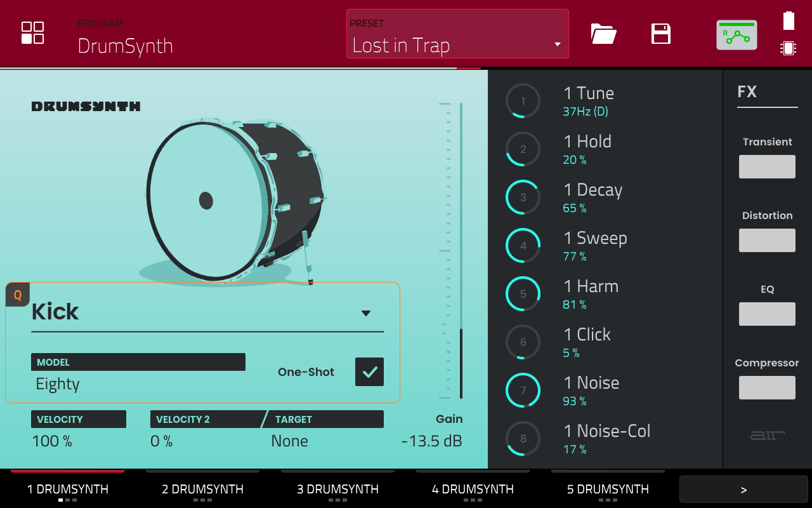812x508 pixels.
Task: Open the main menu grid icon
Action: pyautogui.click(x=32, y=33)
